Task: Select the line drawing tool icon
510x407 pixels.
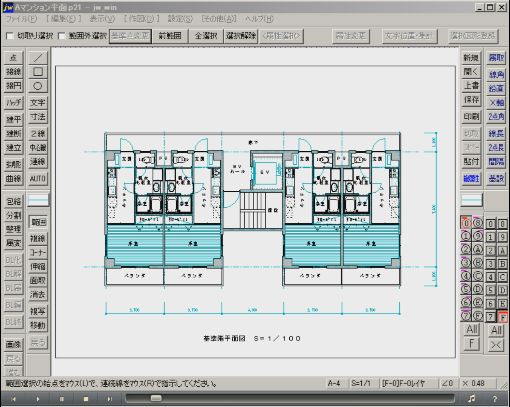Action: (38, 58)
